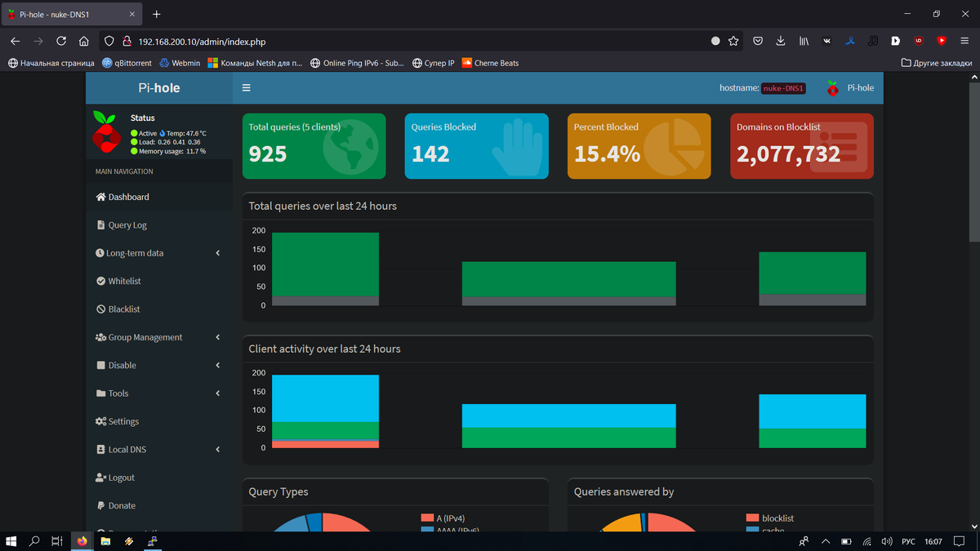This screenshot has width=980, height=551.
Task: Go to the Firefox home page icon
Action: click(84, 41)
